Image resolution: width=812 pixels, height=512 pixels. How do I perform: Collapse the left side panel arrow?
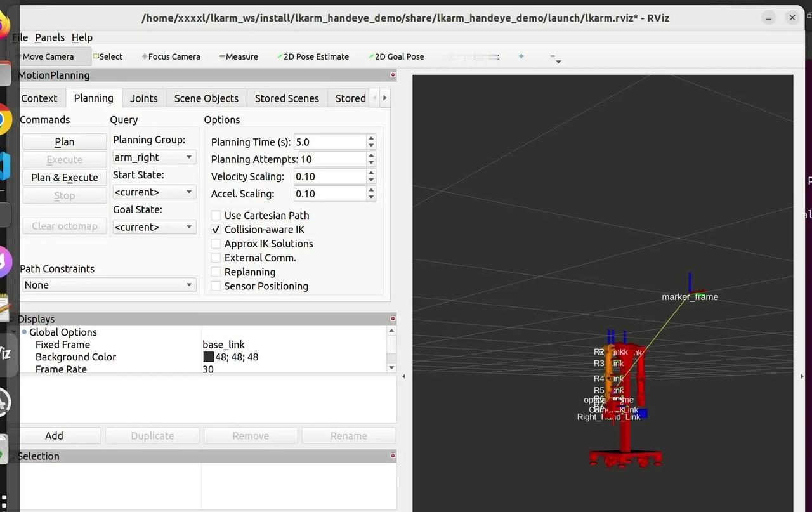[404, 376]
